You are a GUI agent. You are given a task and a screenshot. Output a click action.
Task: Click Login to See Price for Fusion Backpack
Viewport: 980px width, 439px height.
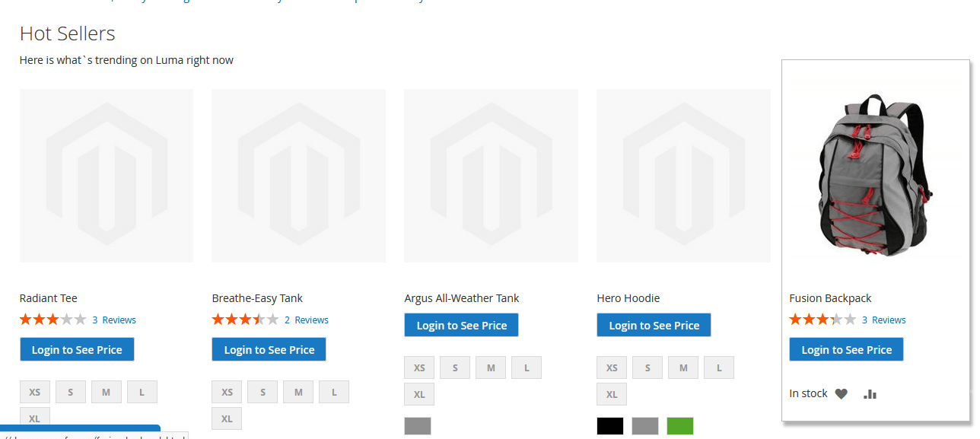point(846,349)
